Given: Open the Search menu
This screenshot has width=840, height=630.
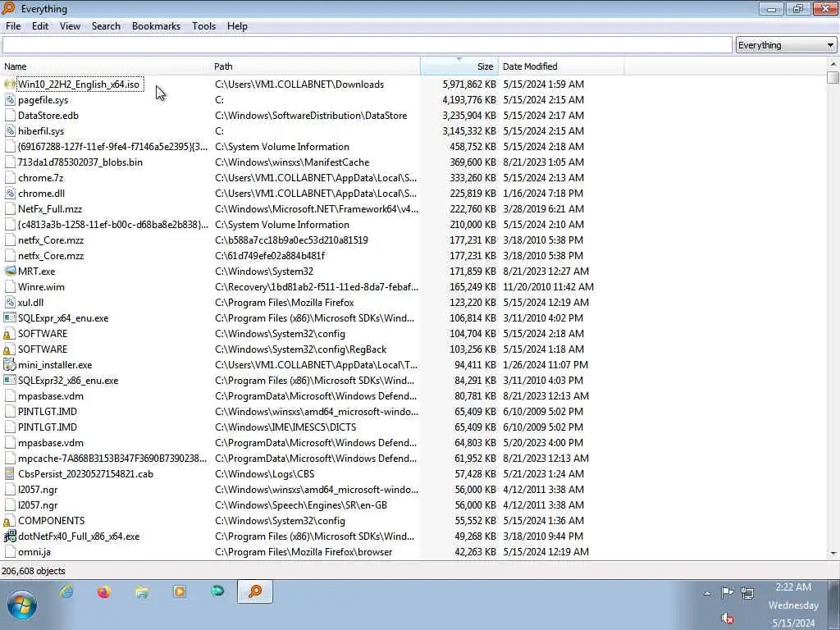Looking at the screenshot, I should [x=106, y=26].
